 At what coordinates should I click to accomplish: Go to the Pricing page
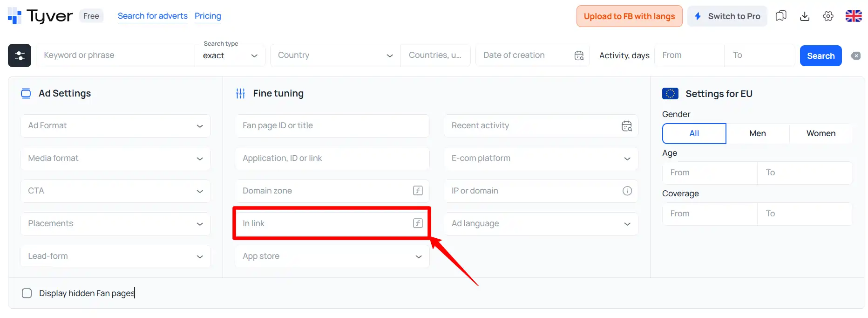[x=208, y=16]
